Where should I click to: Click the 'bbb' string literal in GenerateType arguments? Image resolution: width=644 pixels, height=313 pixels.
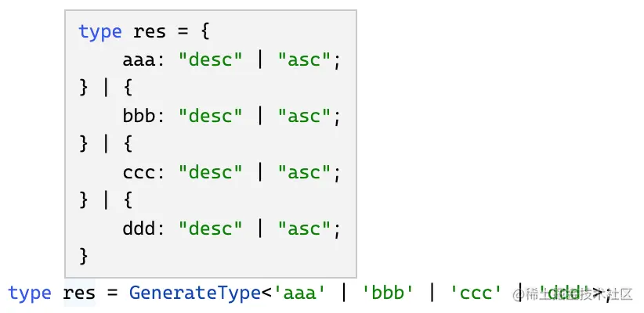point(387,293)
